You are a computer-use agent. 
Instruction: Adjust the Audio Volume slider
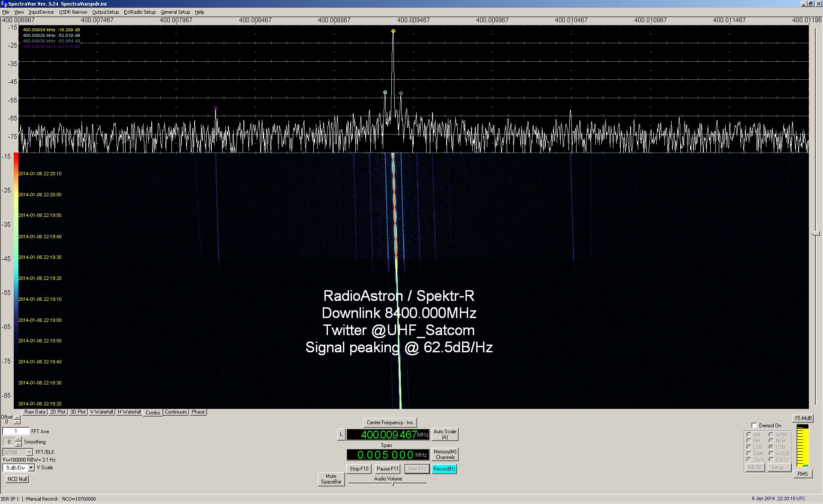393,483
